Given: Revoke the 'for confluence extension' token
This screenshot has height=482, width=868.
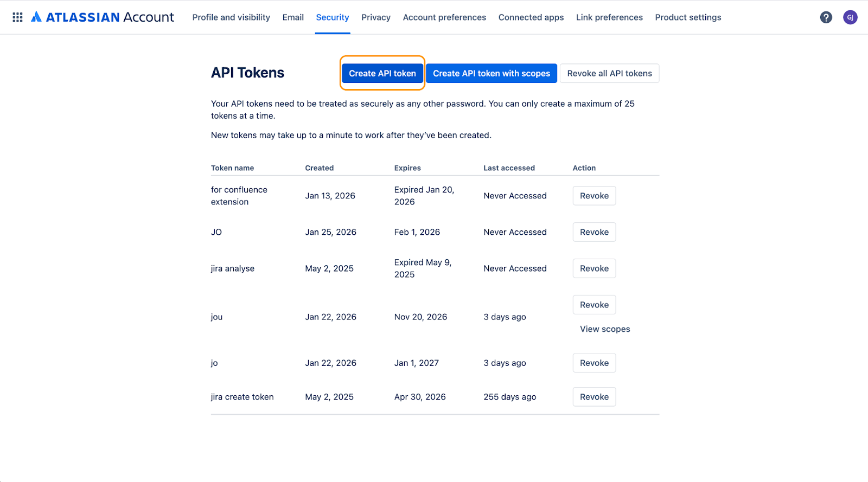Looking at the screenshot, I should point(594,196).
